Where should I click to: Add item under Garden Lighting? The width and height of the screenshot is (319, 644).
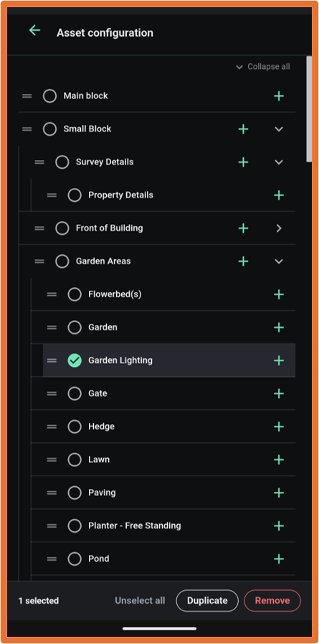click(x=279, y=360)
